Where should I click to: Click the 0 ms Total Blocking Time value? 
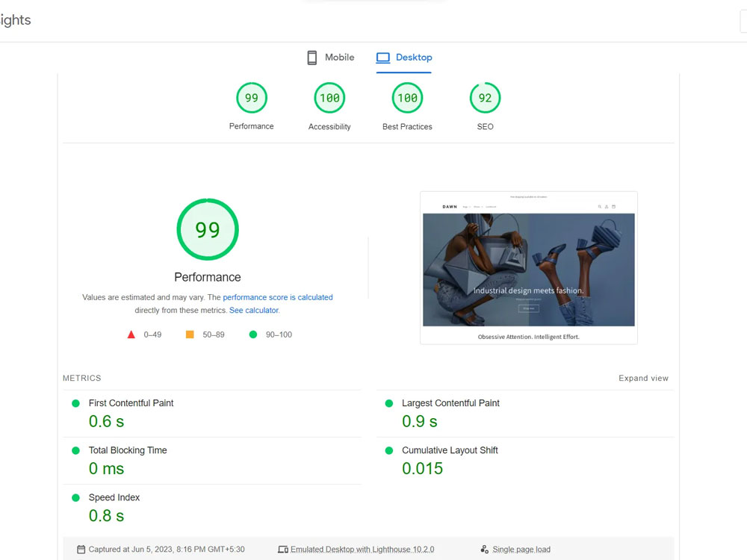(106, 469)
